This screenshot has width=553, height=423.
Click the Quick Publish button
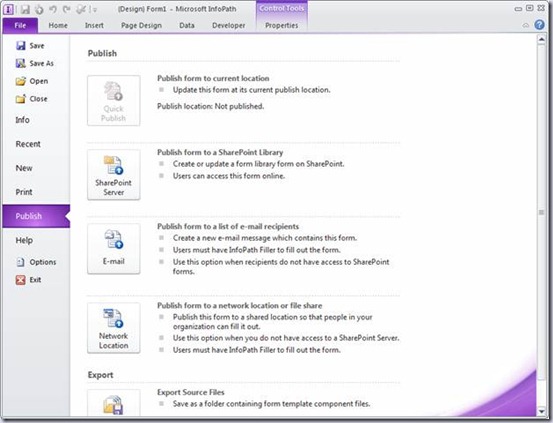[x=114, y=101]
